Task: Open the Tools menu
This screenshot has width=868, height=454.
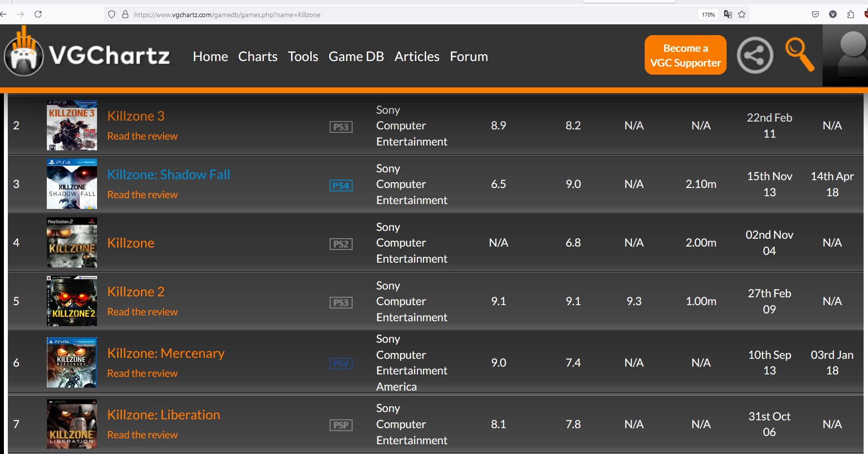Action: 303,57
